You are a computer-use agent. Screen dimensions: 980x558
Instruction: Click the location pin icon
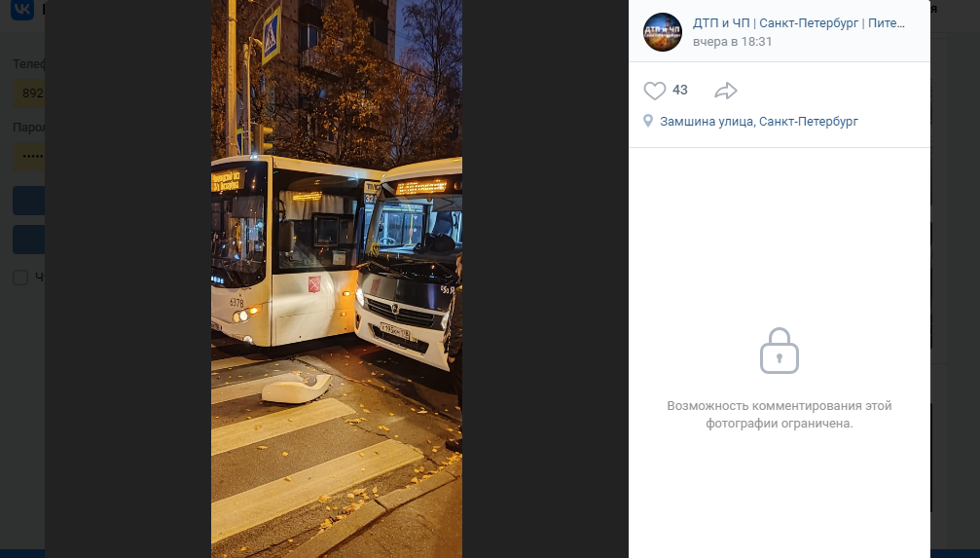click(x=648, y=121)
